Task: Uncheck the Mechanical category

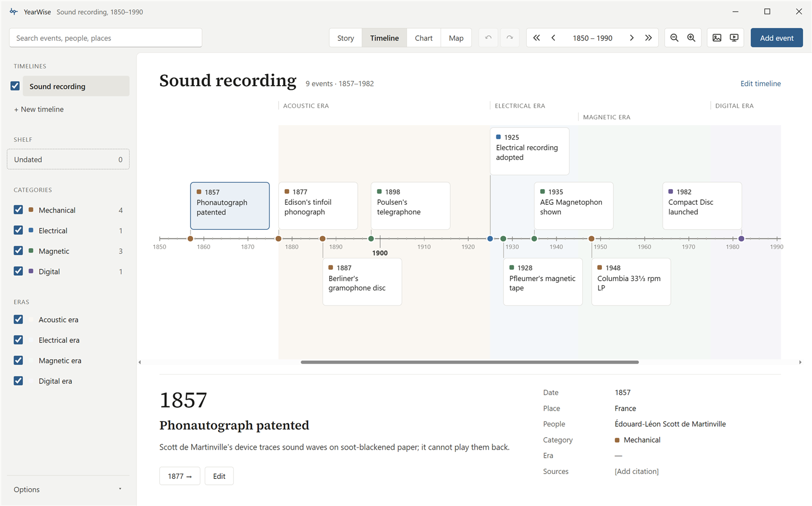Action: [18, 210]
